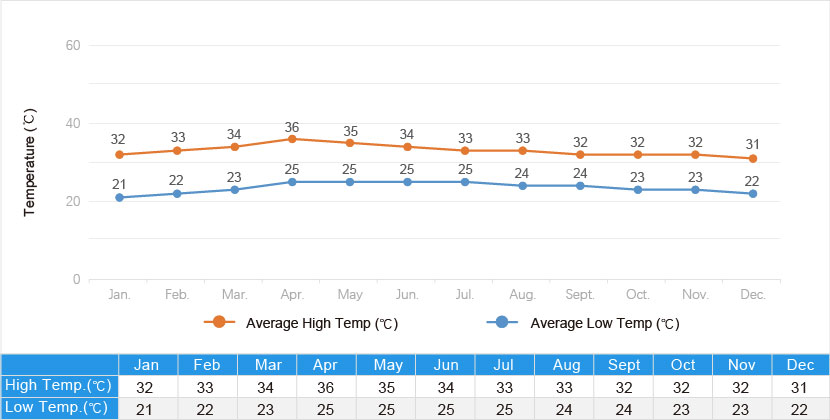The width and height of the screenshot is (830, 420).
Task: Click the Jan low temp cell showing 21
Action: point(148,408)
